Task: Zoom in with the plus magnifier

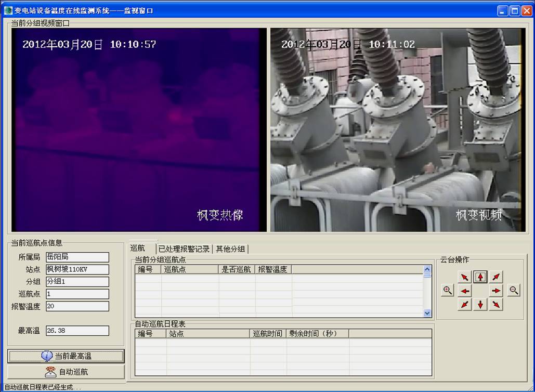Action: (x=447, y=291)
